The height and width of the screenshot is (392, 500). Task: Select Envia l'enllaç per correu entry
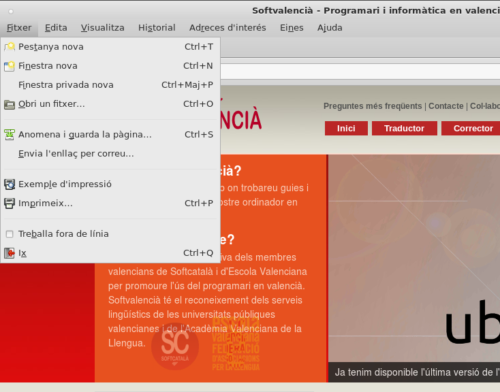pos(110,154)
